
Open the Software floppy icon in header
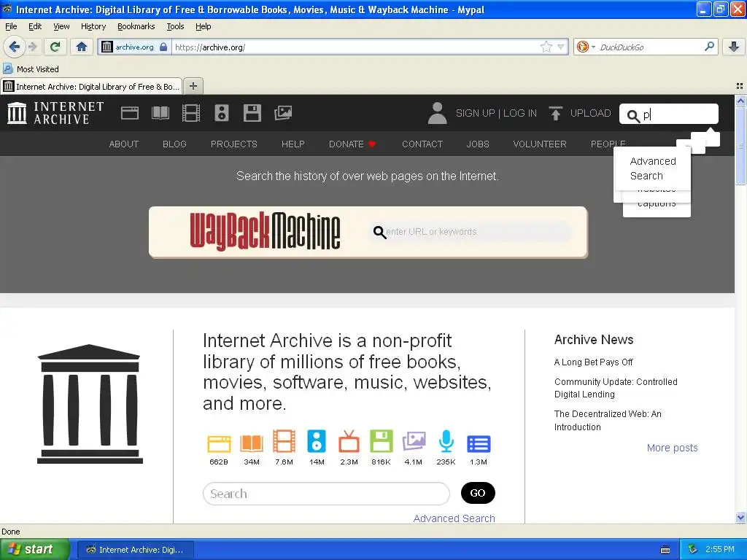point(252,113)
